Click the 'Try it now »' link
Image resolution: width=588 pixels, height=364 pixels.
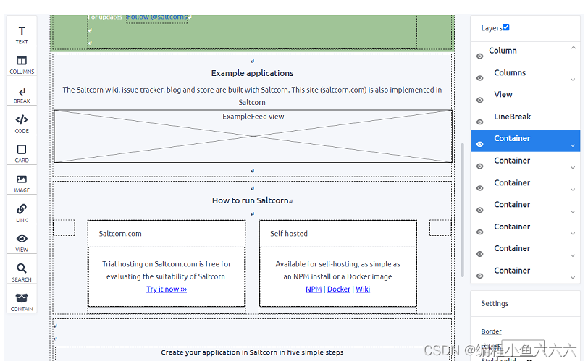(x=167, y=289)
